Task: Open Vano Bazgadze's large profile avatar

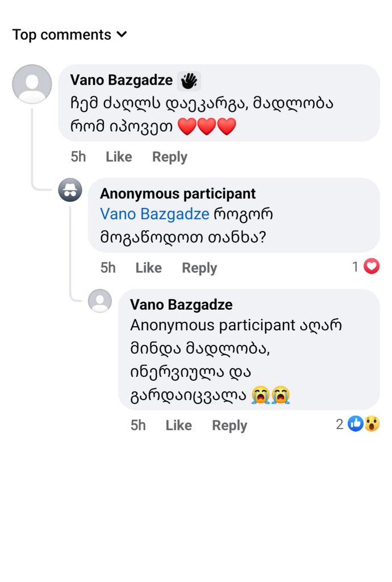Action: pyautogui.click(x=32, y=84)
